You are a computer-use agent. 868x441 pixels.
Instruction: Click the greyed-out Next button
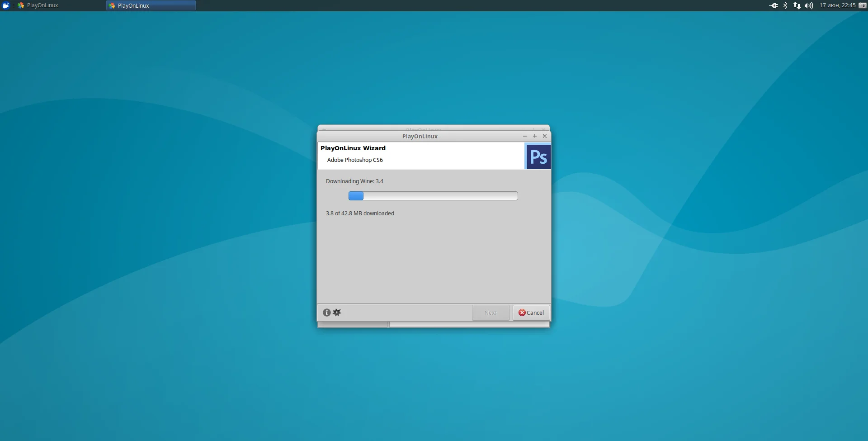[x=491, y=313]
